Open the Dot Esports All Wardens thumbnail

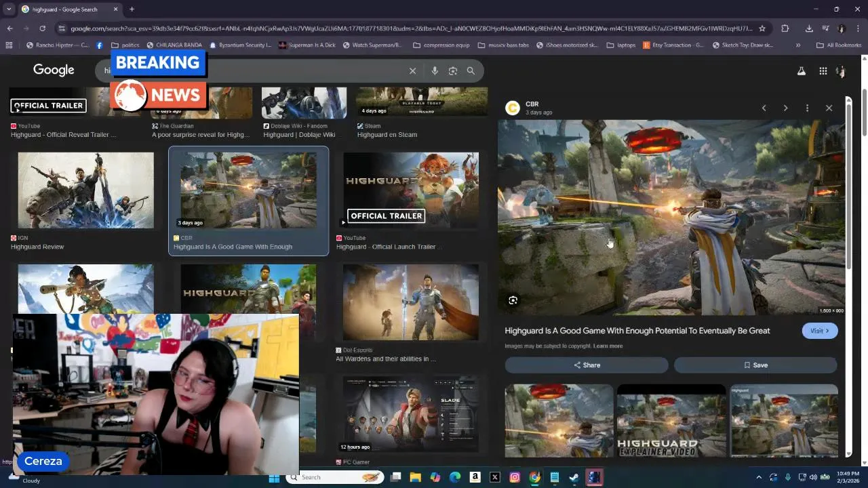(x=411, y=302)
